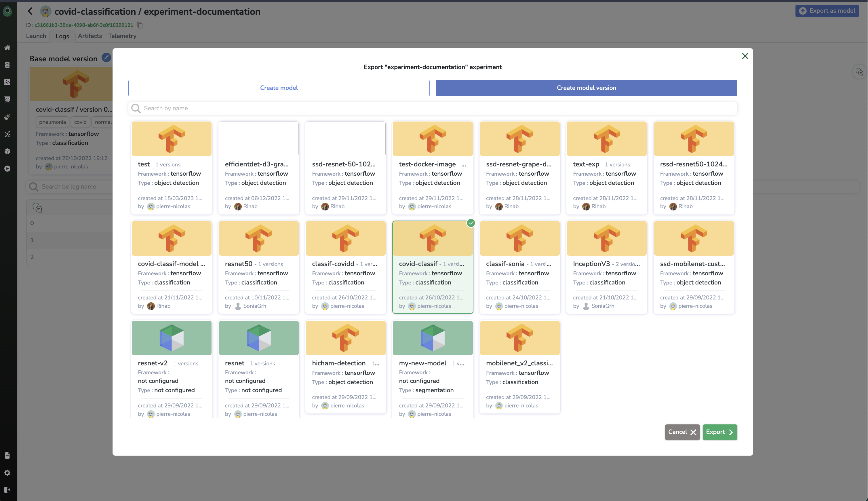Screen dimensions: 868x501
Task: Switch to Create model option
Action: (279, 88)
